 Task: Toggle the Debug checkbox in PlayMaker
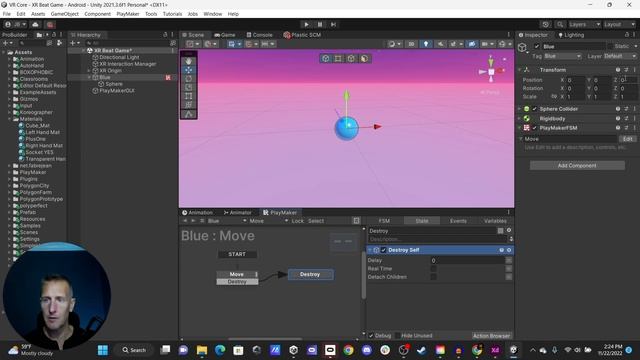371,336
